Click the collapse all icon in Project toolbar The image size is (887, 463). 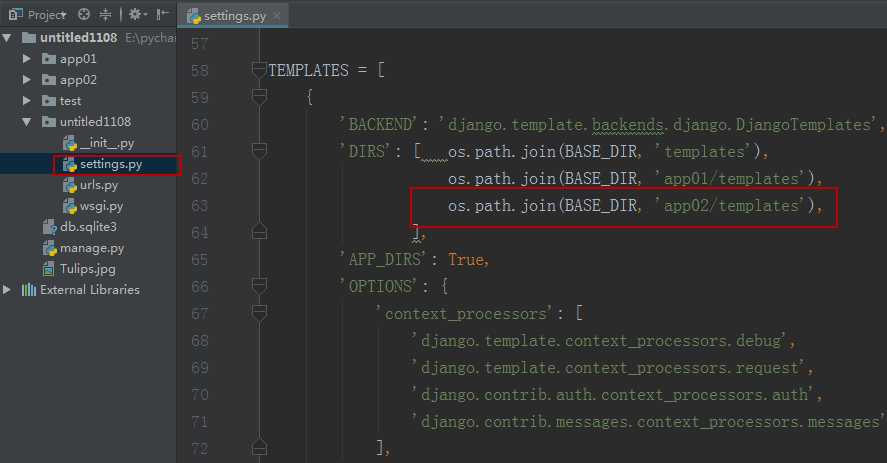coord(105,15)
